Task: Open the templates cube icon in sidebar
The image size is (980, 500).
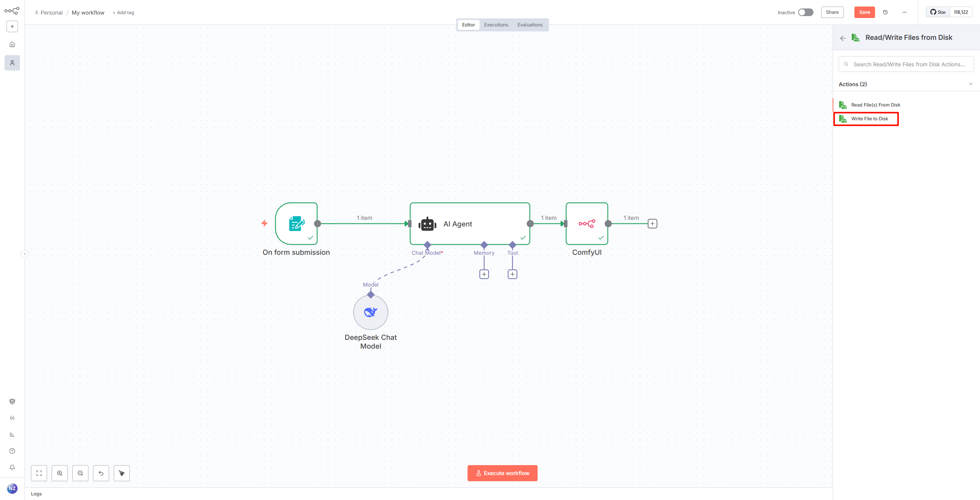Action: pos(12,402)
